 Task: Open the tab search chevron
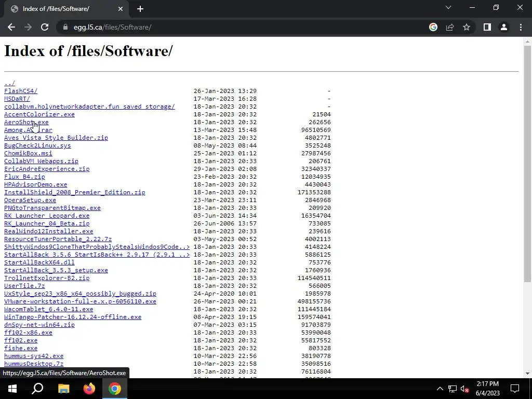[448, 7]
